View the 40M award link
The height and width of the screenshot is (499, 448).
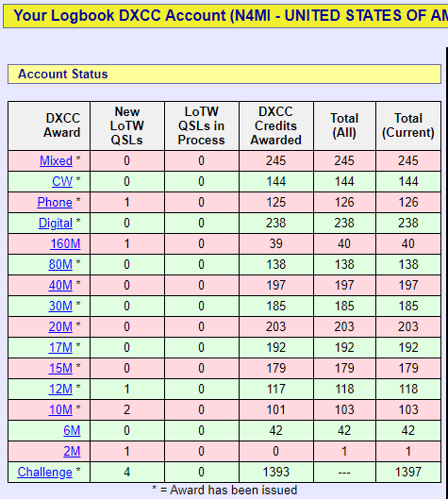tap(60, 285)
